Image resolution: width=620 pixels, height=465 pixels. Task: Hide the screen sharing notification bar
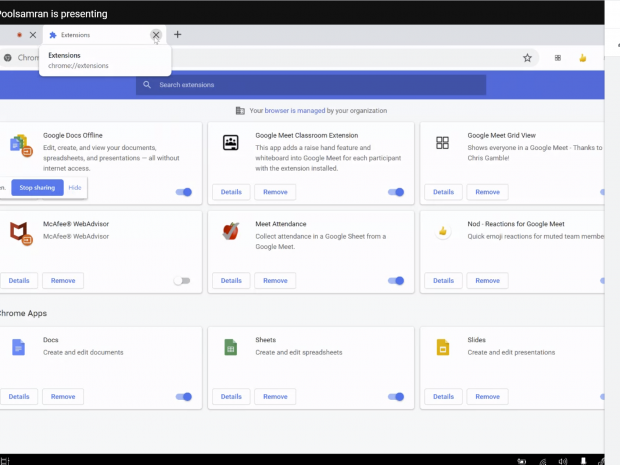pyautogui.click(x=75, y=188)
